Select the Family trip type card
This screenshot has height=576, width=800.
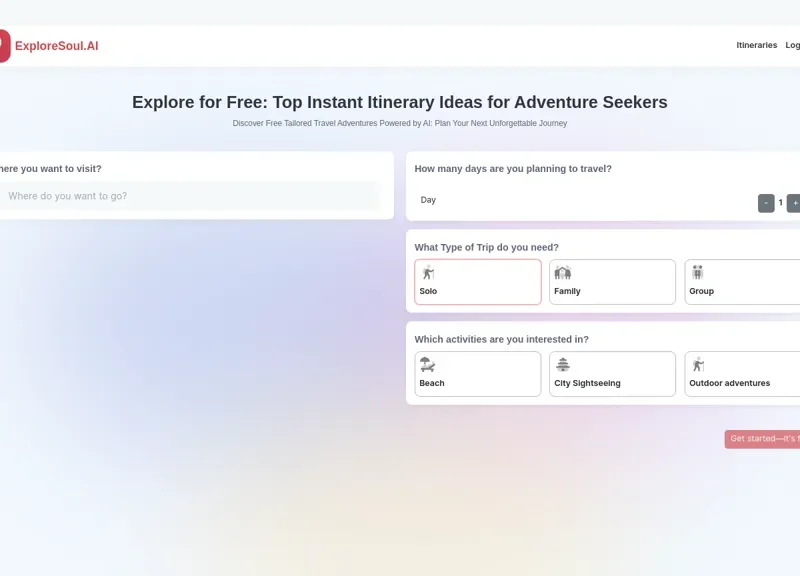pos(612,281)
